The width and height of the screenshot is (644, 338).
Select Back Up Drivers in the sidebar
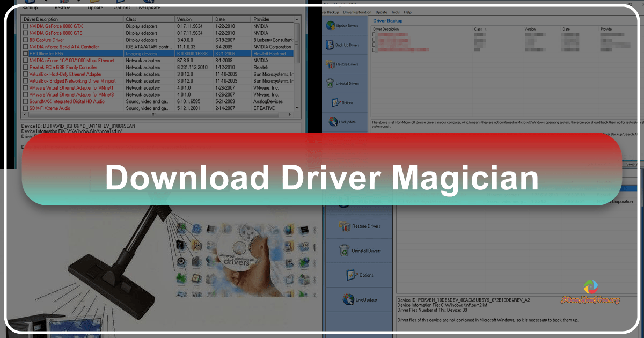[343, 45]
